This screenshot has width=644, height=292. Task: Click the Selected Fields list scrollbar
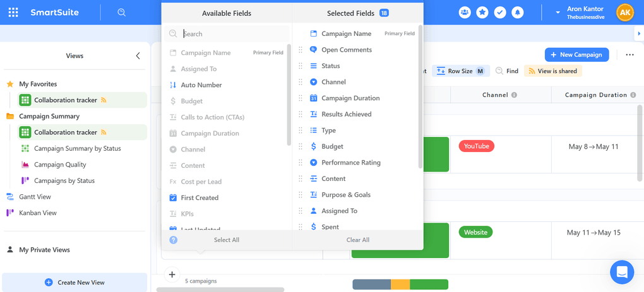click(x=420, y=96)
